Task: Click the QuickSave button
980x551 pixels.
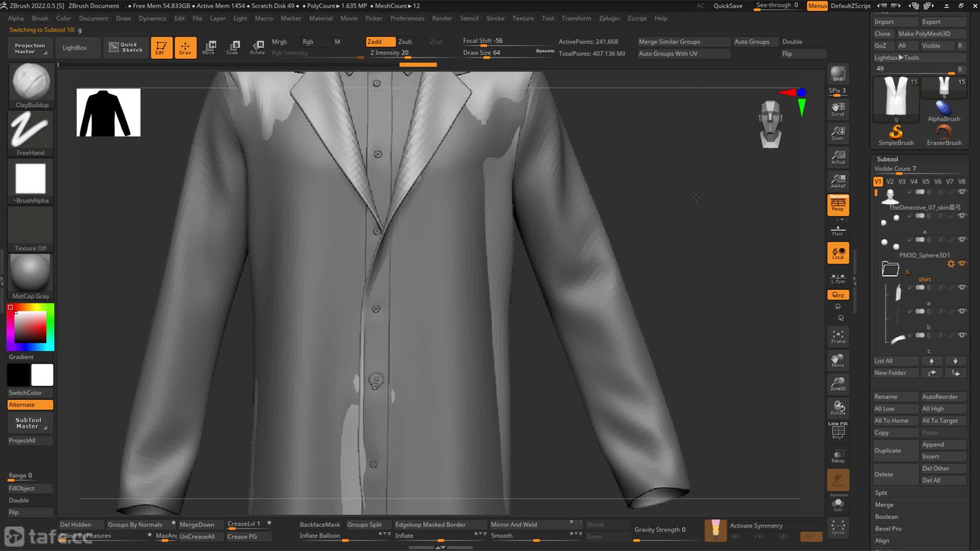Action: tap(728, 6)
